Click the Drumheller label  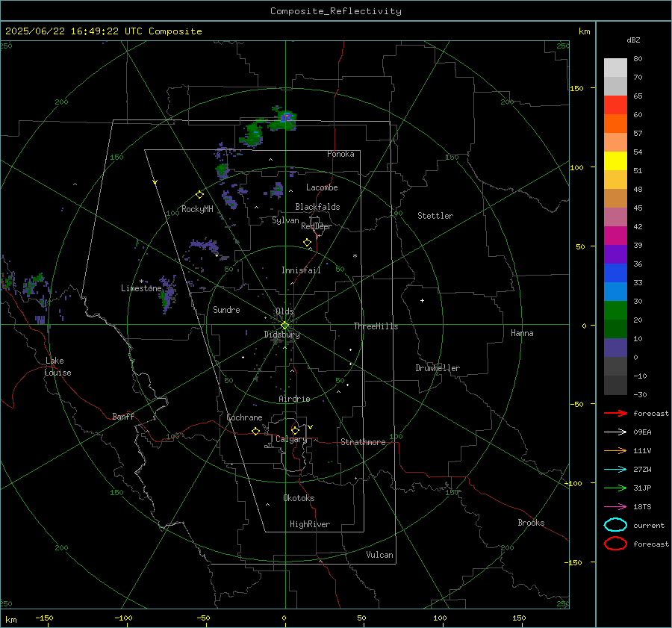coord(438,368)
